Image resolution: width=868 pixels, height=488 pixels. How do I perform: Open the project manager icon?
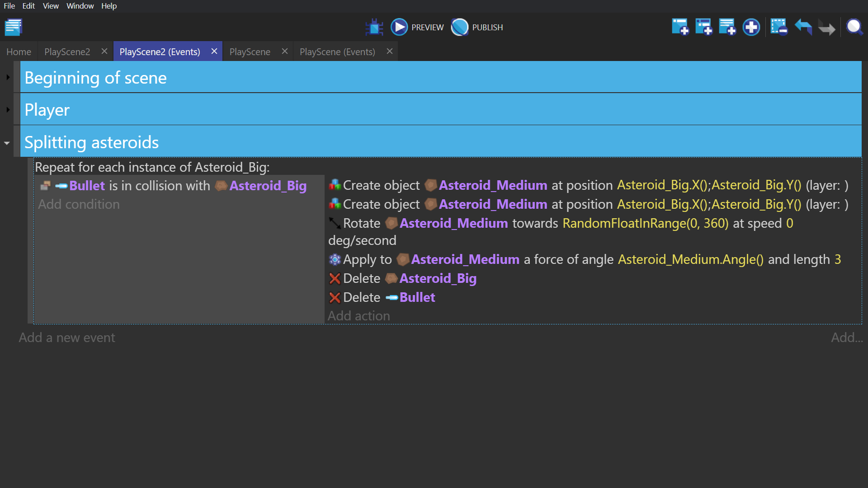click(14, 27)
